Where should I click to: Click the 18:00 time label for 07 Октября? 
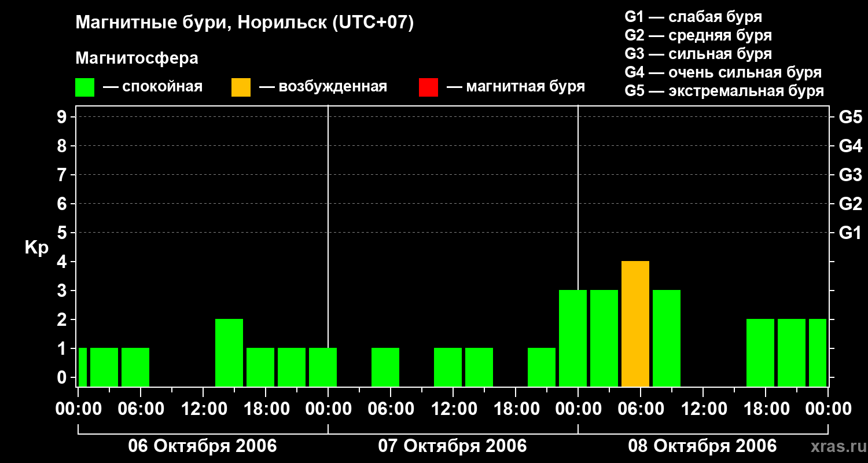click(516, 409)
